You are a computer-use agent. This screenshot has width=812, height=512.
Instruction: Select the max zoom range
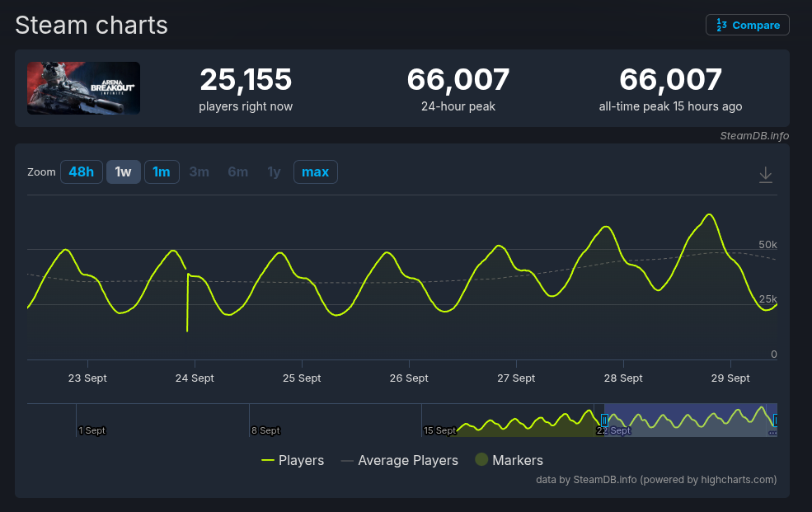[x=316, y=171]
